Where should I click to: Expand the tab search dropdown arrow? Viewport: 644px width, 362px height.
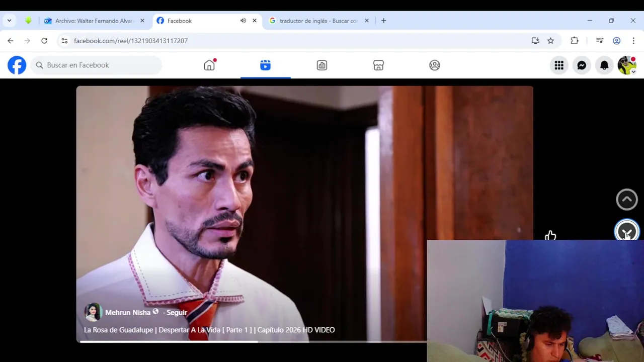tap(9, 21)
